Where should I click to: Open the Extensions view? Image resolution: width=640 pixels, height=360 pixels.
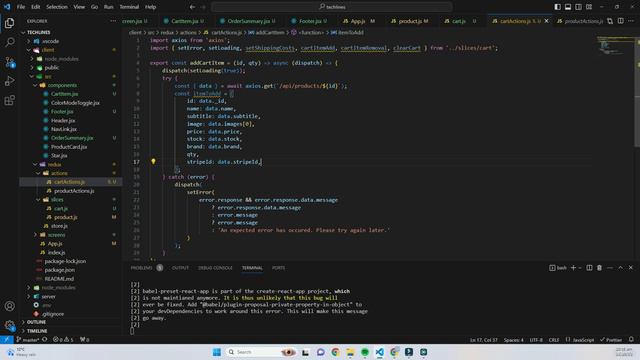[x=9, y=100]
